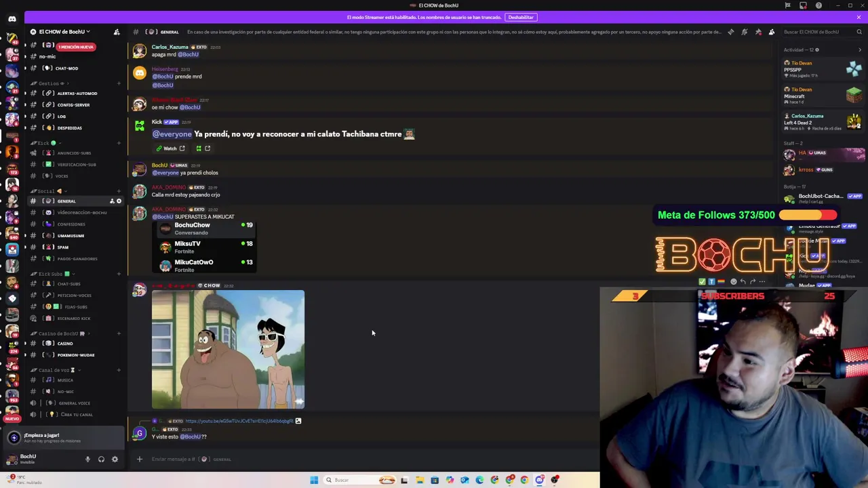
Task: Toggle the member list icon
Action: tap(772, 32)
